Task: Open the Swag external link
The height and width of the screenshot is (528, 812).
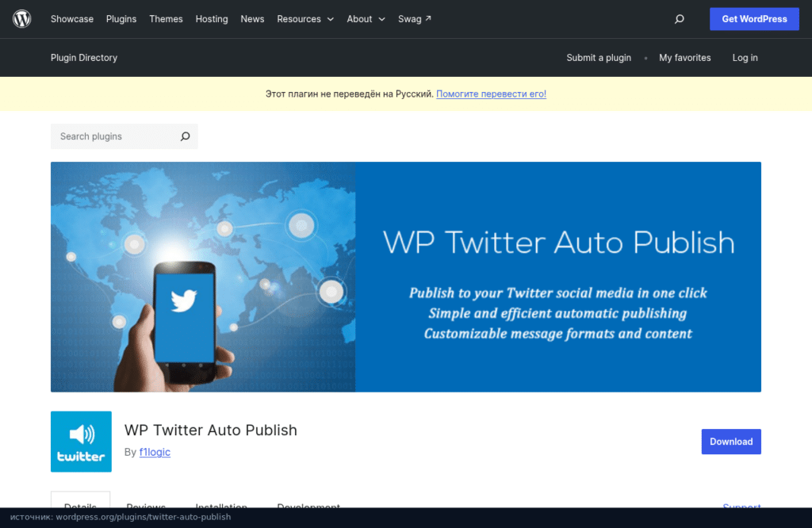Action: [414, 19]
